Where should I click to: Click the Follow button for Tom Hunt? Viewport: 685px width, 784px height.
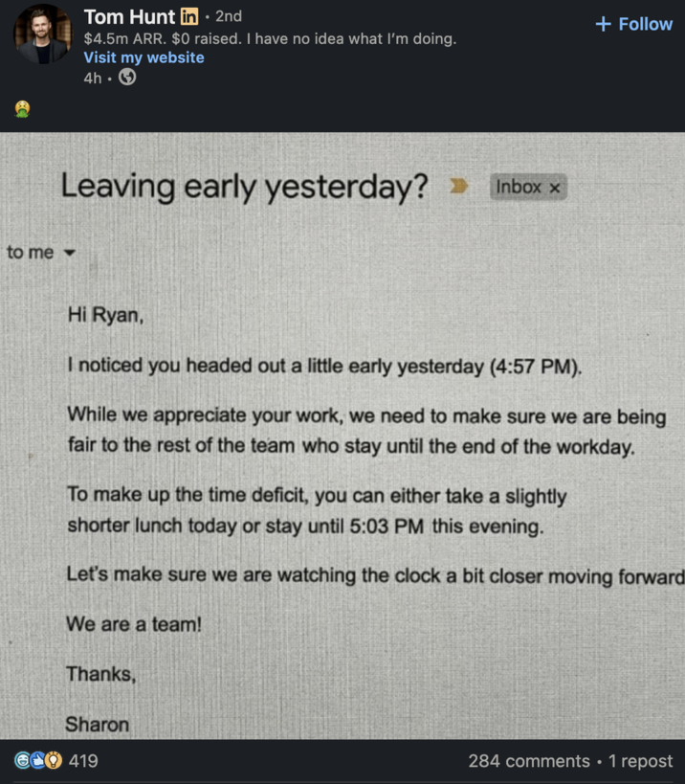tap(634, 24)
